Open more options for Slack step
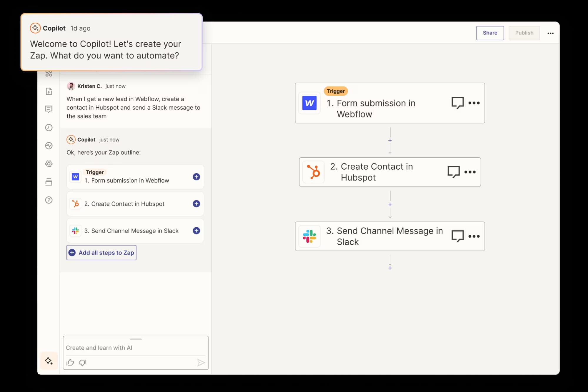This screenshot has height=392, width=588. (474, 236)
